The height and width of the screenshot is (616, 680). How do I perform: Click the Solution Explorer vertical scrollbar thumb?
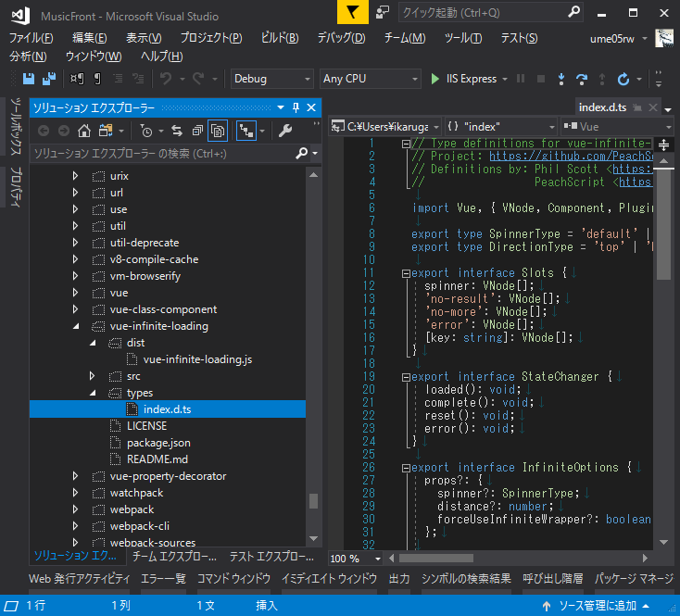tap(313, 501)
